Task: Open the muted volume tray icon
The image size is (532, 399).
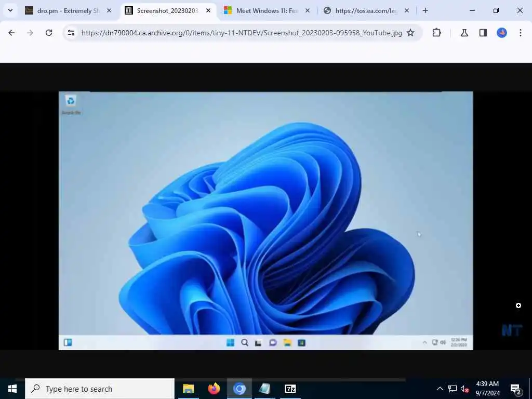Action: [464, 389]
